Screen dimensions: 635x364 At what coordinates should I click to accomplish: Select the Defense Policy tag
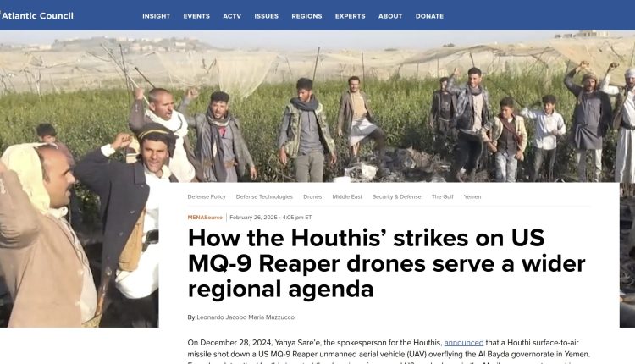(207, 196)
